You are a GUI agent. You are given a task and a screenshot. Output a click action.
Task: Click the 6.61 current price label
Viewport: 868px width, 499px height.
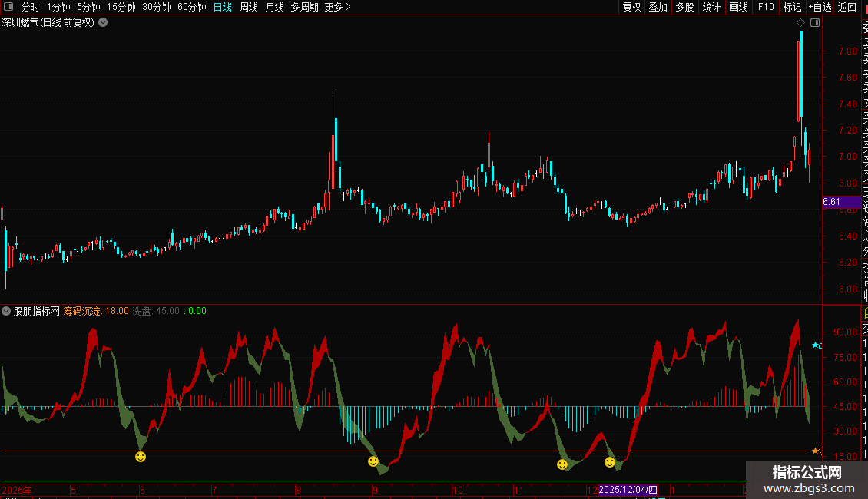pyautogui.click(x=841, y=202)
